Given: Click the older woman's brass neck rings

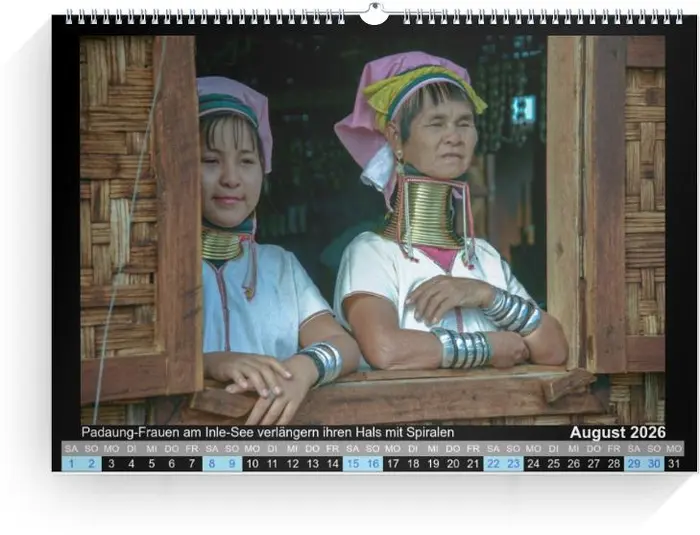Looking at the screenshot, I should (427, 213).
